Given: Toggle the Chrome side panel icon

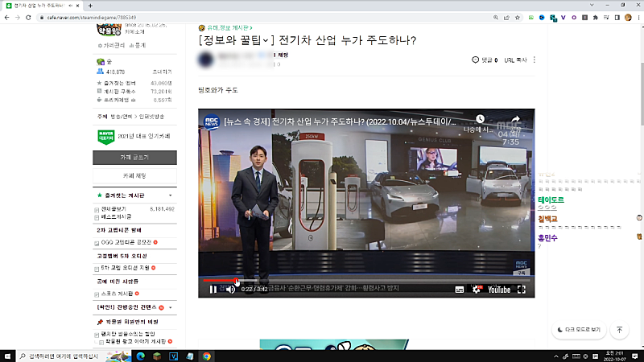Looking at the screenshot, I should [617, 18].
